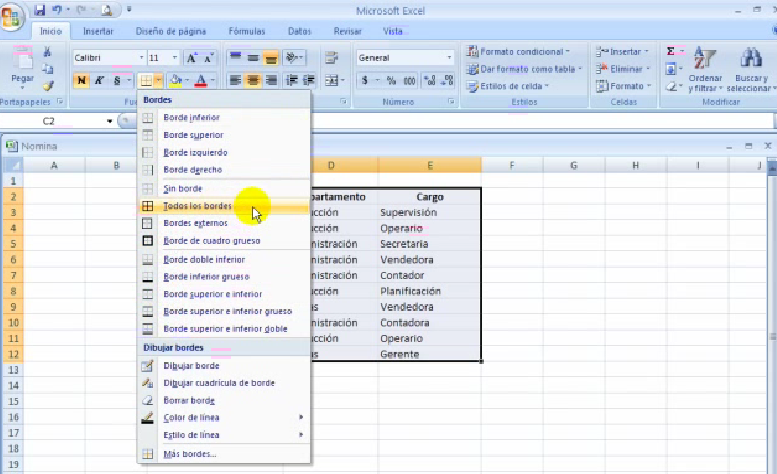Toggle bold formatting (N)
The height and width of the screenshot is (474, 777).
[x=82, y=80]
